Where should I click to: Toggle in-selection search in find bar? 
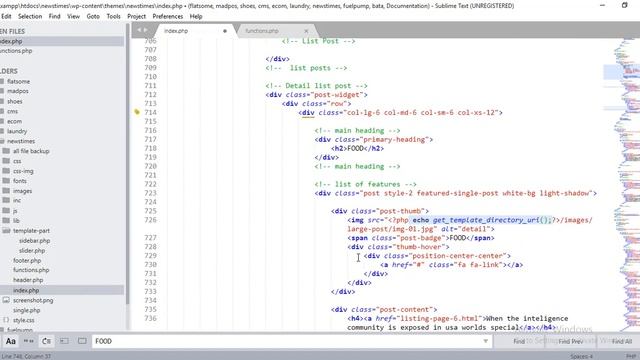click(64, 341)
